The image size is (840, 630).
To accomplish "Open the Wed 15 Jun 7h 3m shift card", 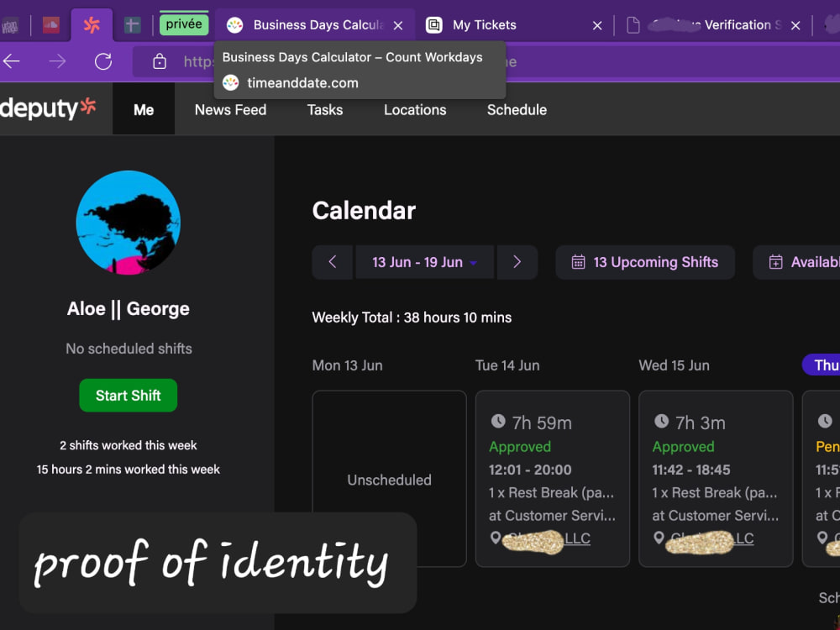I will [716, 479].
